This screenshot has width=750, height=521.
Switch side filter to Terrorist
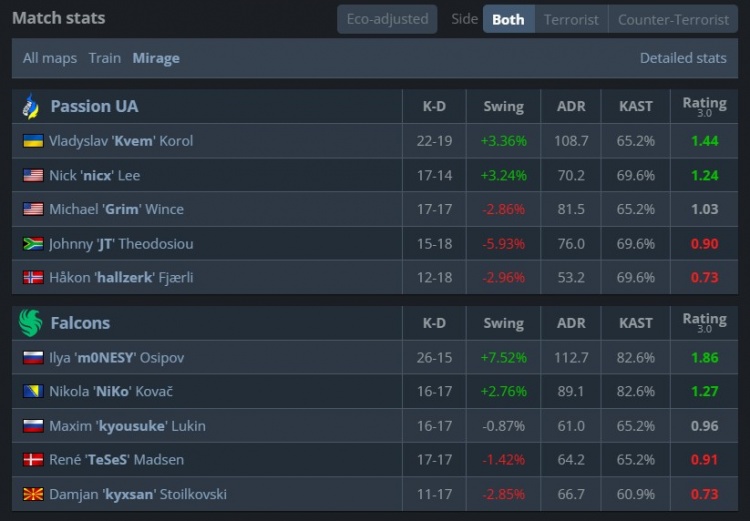pos(571,19)
